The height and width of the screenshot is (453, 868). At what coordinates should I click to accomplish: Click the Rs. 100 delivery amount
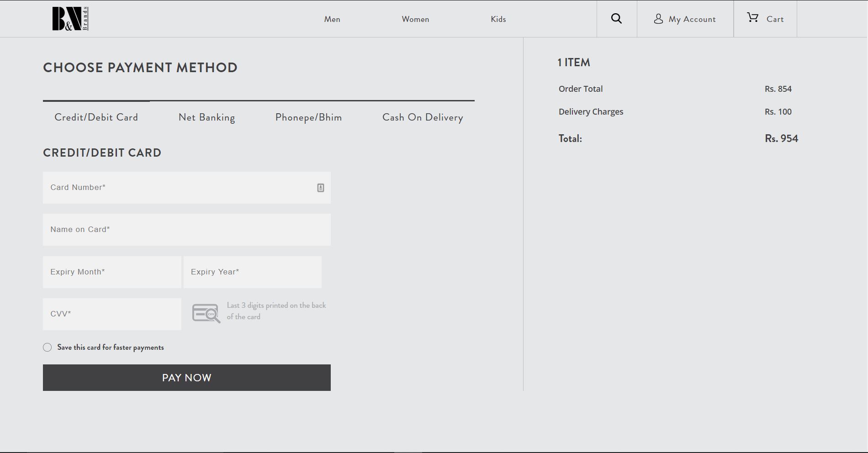778,112
